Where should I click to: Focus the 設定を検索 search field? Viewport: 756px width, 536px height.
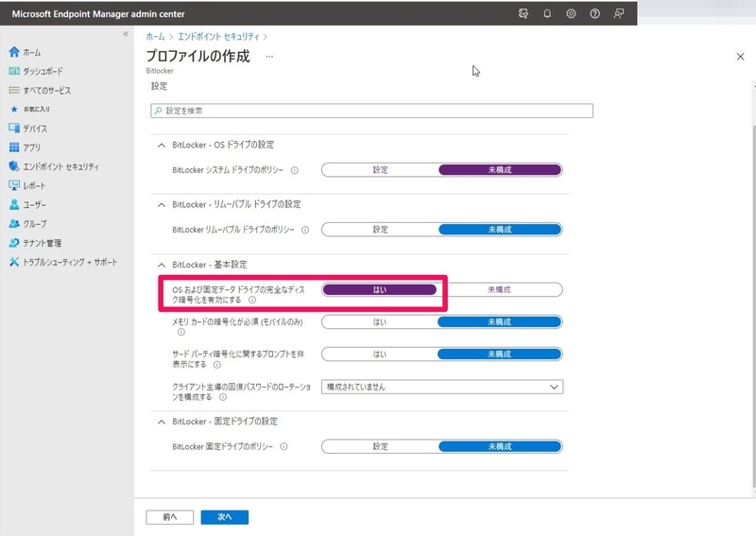coord(371,111)
